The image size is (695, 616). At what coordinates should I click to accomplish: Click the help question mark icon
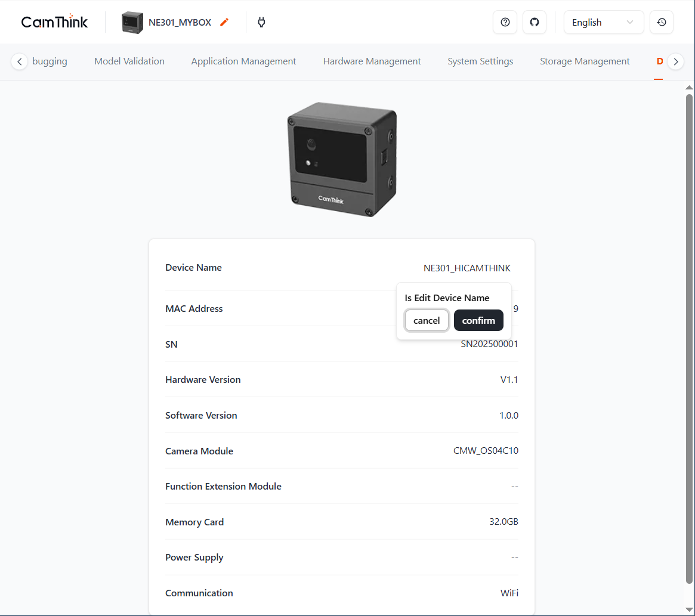505,22
